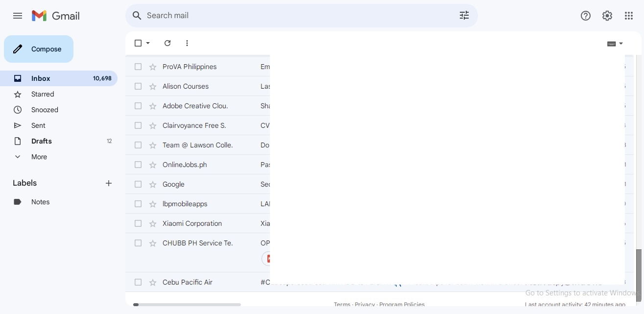Star the OnlineJobs.ph email
644x314 pixels.
(x=153, y=165)
